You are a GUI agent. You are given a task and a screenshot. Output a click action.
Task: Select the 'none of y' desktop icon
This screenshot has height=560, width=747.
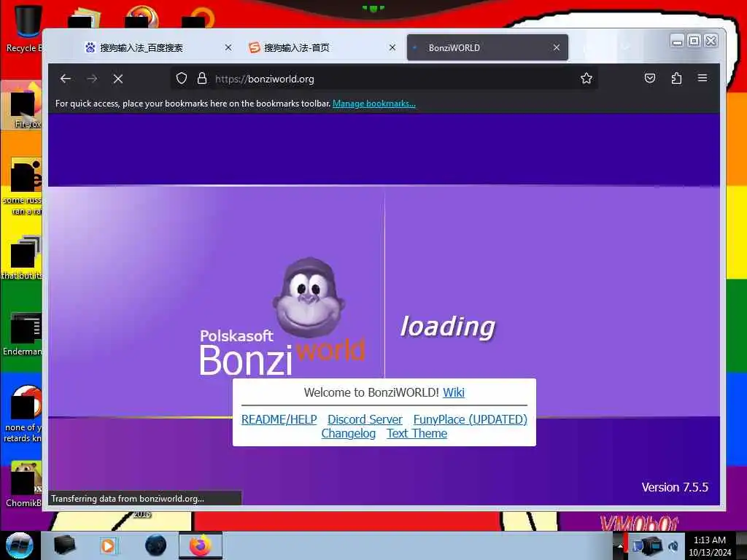click(23, 414)
